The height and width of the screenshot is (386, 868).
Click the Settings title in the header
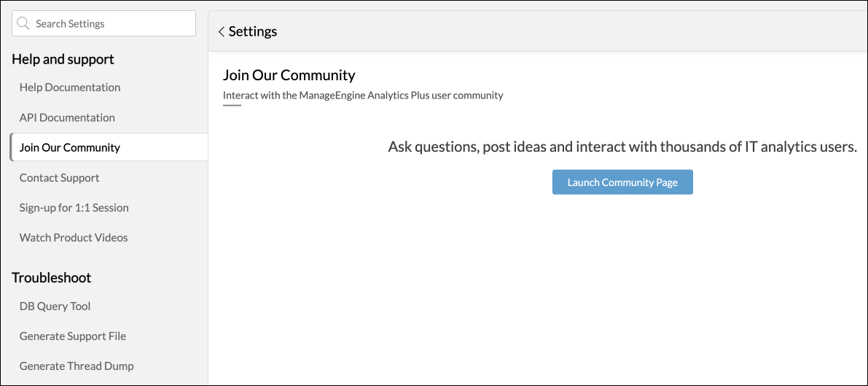(253, 32)
